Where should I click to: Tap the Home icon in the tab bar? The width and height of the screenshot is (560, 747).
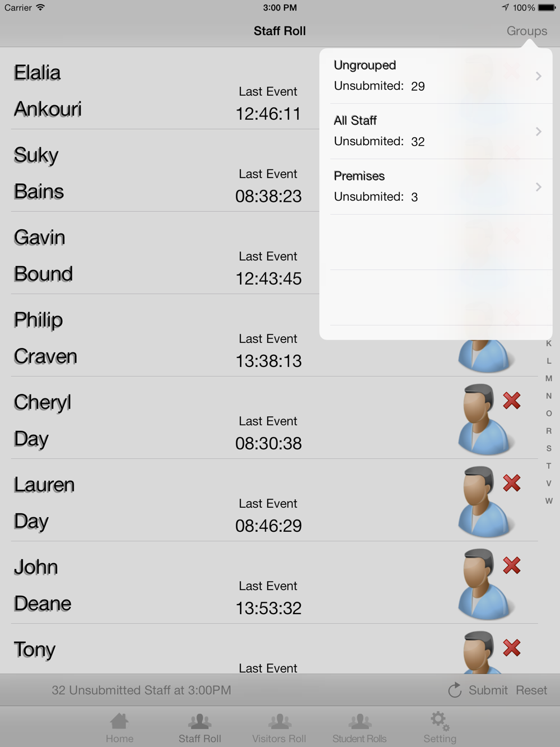pos(119,721)
